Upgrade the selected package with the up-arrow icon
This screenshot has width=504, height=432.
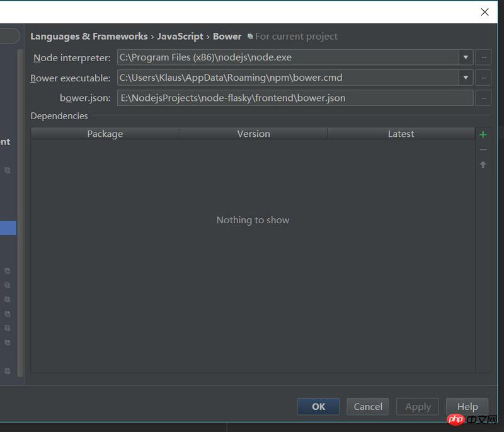pyautogui.click(x=483, y=165)
